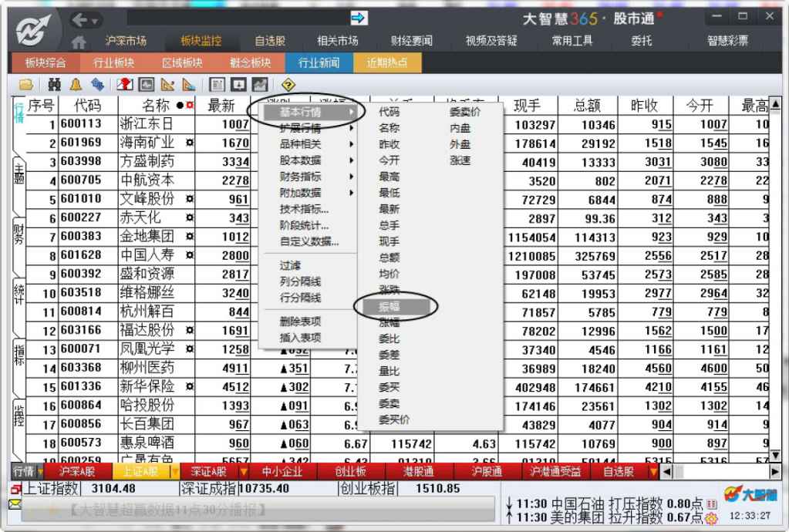Select the 行业板块 tab
The width and height of the screenshot is (789, 532).
[x=113, y=63]
